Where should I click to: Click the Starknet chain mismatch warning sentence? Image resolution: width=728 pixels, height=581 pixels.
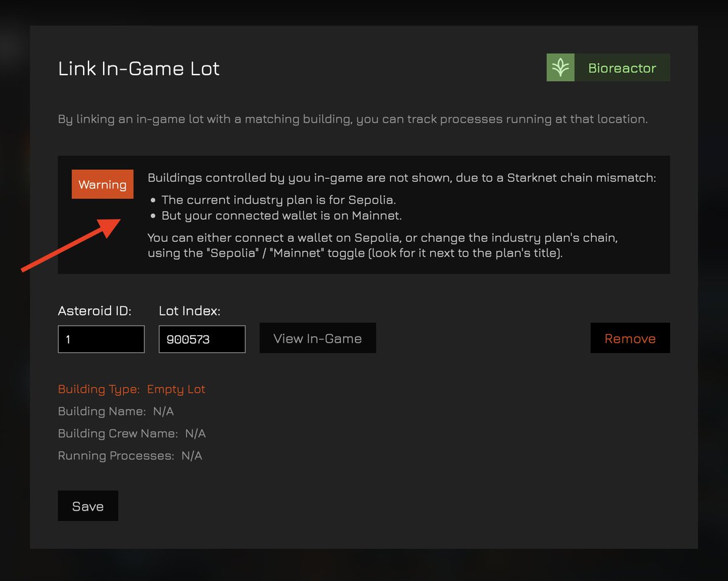402,178
